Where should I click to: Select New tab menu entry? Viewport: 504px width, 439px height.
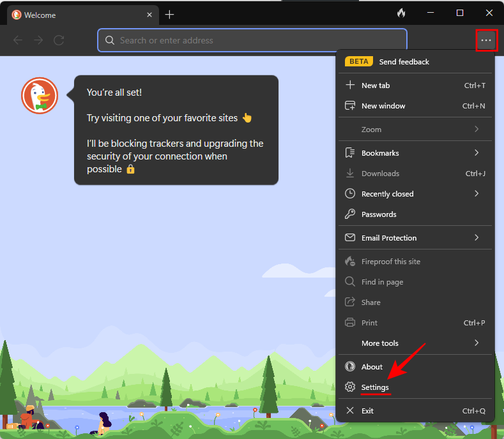point(415,86)
